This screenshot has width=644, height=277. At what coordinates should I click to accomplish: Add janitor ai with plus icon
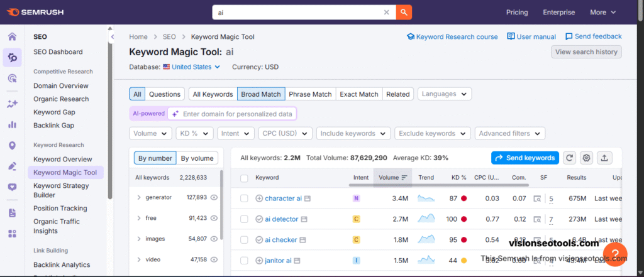click(x=259, y=260)
